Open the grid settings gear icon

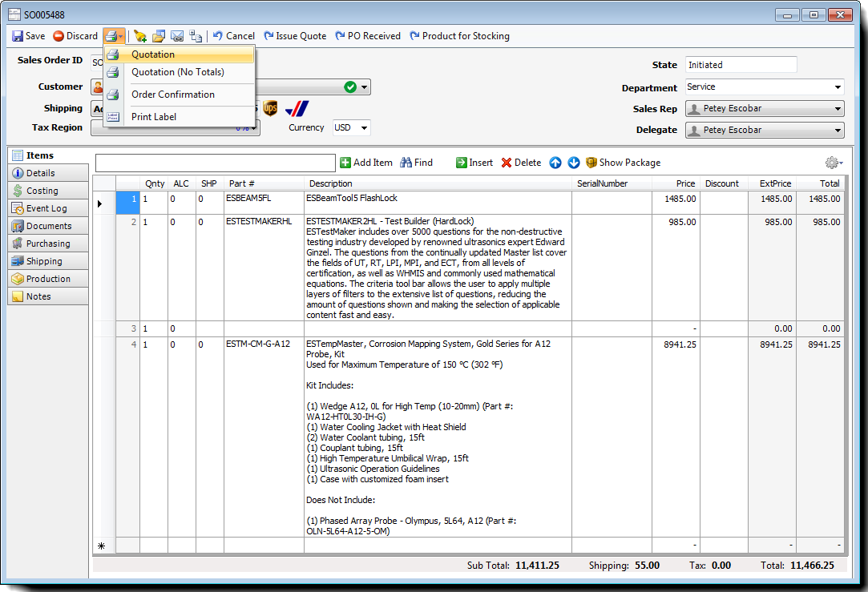coord(833,163)
